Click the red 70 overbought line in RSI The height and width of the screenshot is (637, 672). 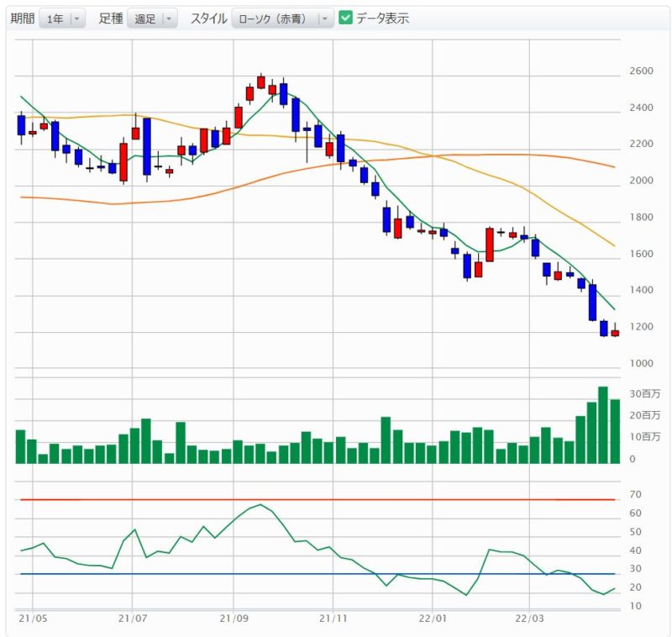click(x=336, y=499)
